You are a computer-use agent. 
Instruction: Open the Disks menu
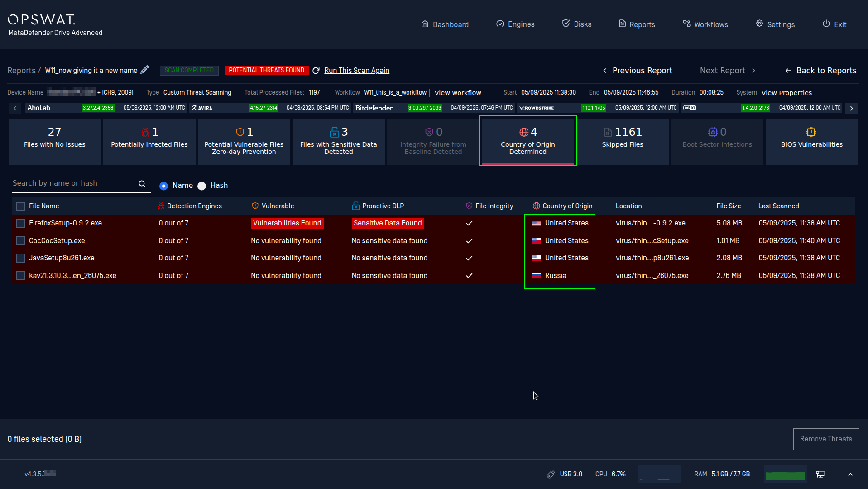[576, 24]
